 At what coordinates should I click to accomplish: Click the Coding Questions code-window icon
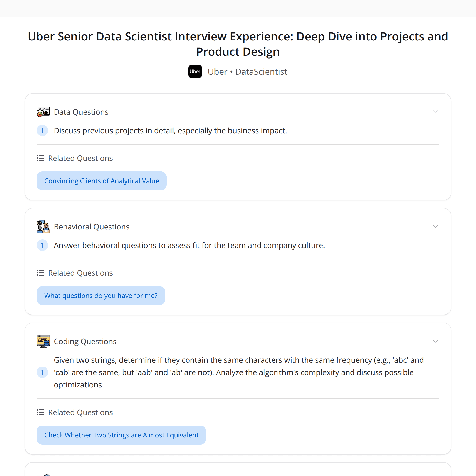pyautogui.click(x=43, y=341)
